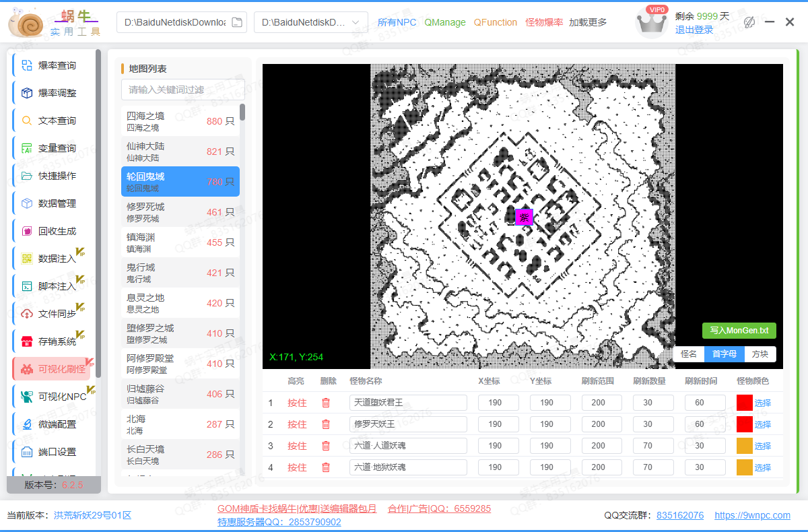The height and width of the screenshot is (532, 808).
Task: Switch to the 方块 tab
Action: (759, 353)
